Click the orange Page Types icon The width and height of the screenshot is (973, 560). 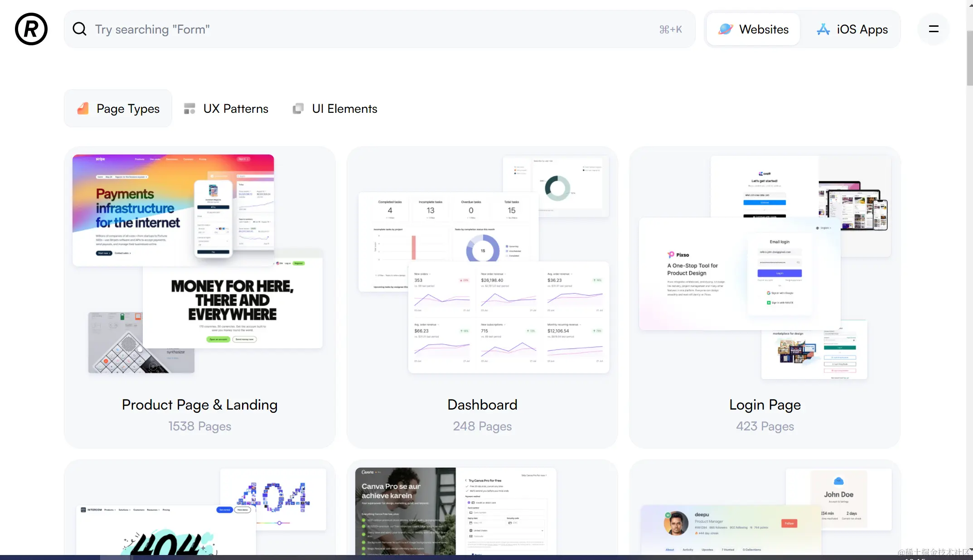[83, 108]
